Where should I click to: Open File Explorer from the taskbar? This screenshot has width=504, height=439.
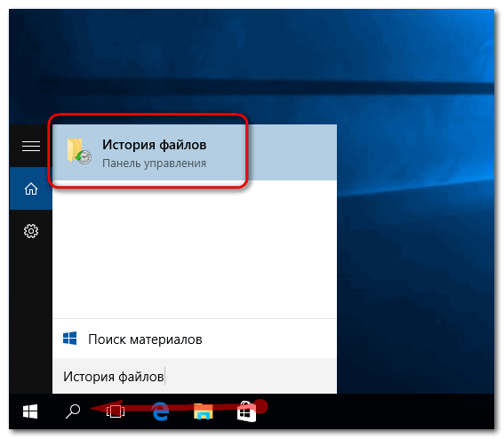point(204,411)
